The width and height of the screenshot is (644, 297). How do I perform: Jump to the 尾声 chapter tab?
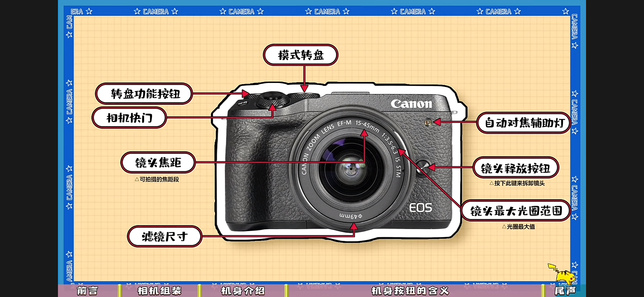[565, 291]
